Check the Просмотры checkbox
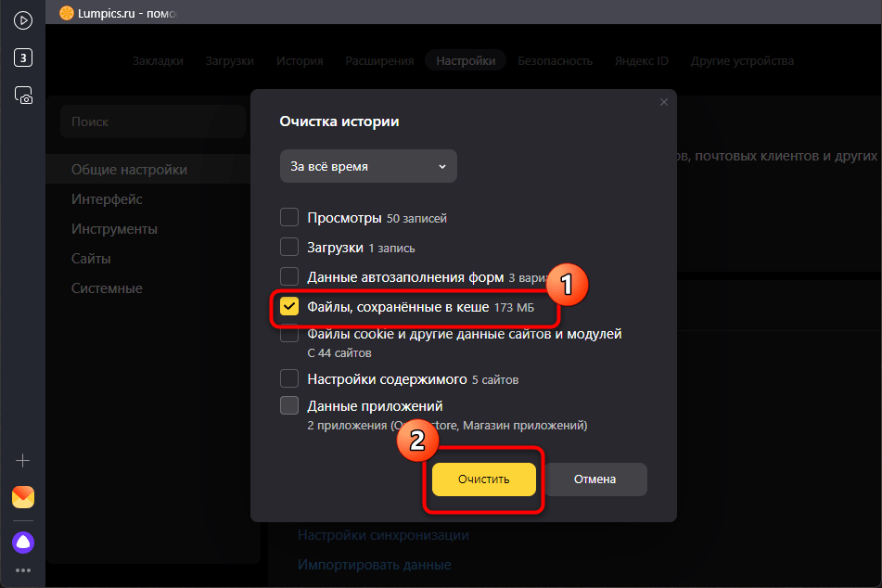Screen dimensions: 882x588 pos(289,217)
